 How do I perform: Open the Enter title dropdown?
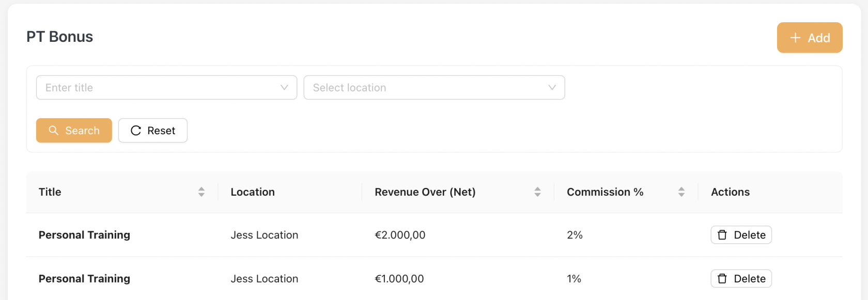pyautogui.click(x=160, y=88)
